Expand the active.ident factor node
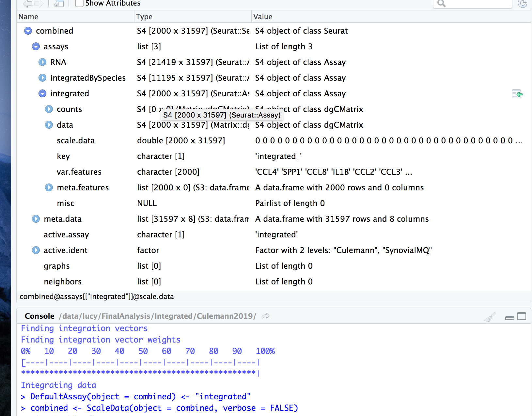This screenshot has height=416, width=532. tap(36, 250)
